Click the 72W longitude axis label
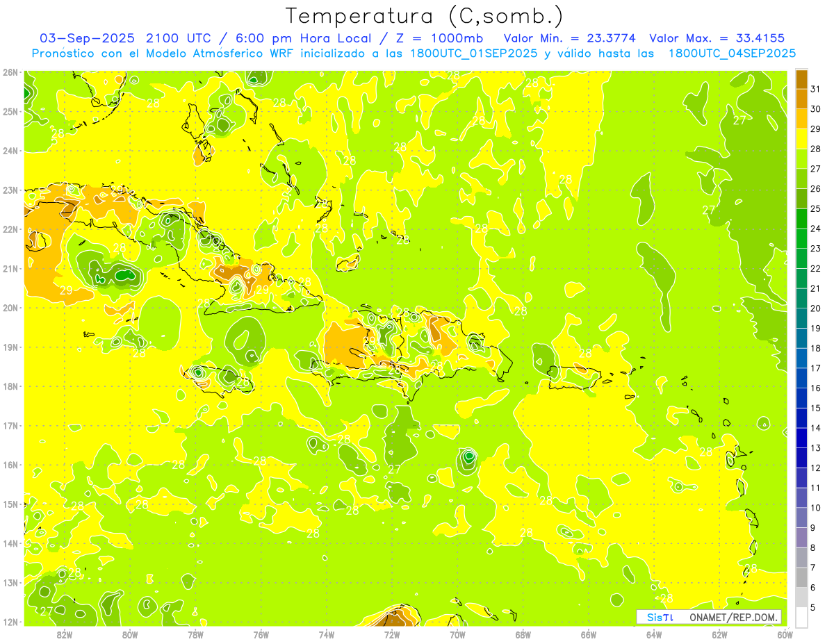Screen dimensions: 834x644 click(392, 634)
